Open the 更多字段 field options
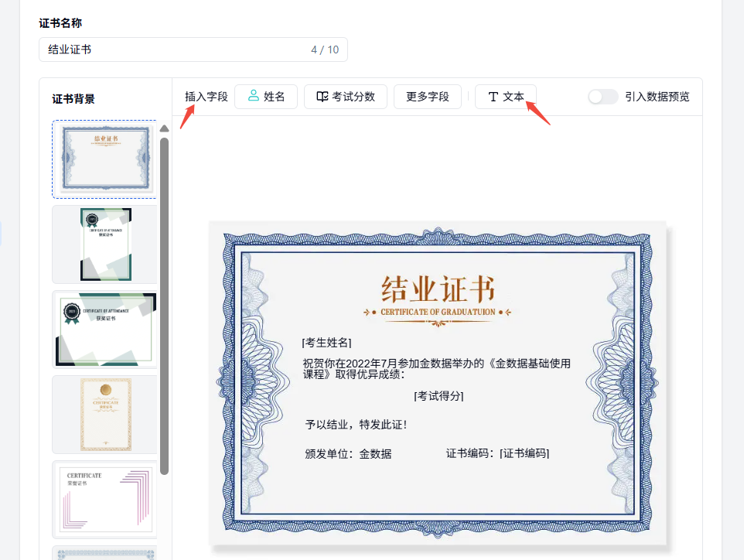This screenshot has width=744, height=560. [427, 97]
